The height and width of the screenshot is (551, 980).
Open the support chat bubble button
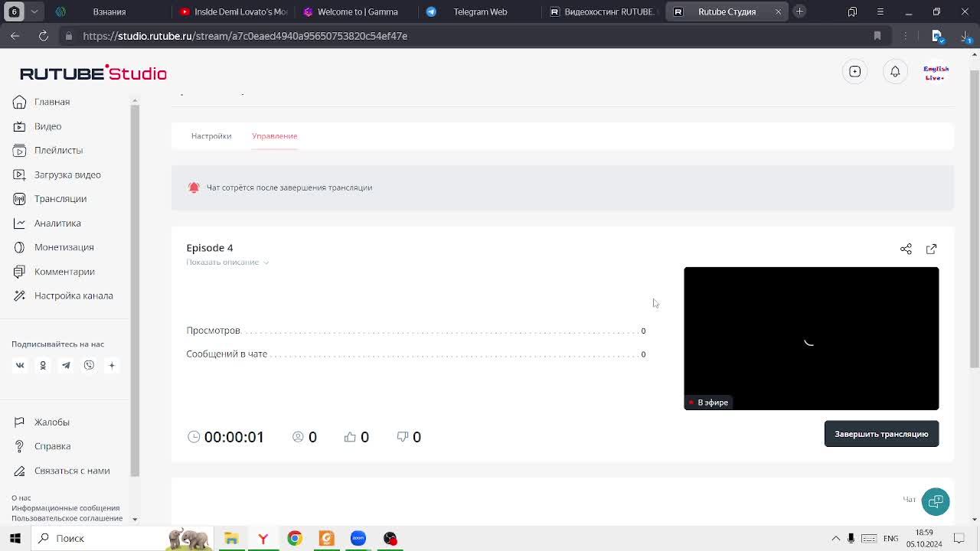(936, 501)
